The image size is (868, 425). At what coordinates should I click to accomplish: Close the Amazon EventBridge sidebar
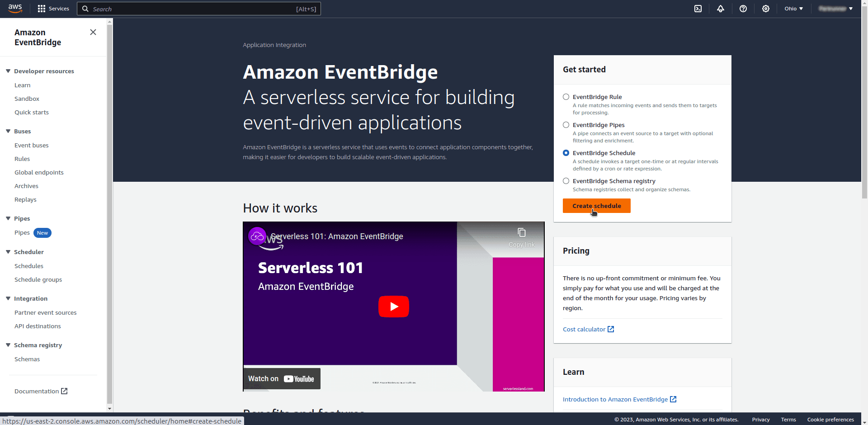click(93, 32)
